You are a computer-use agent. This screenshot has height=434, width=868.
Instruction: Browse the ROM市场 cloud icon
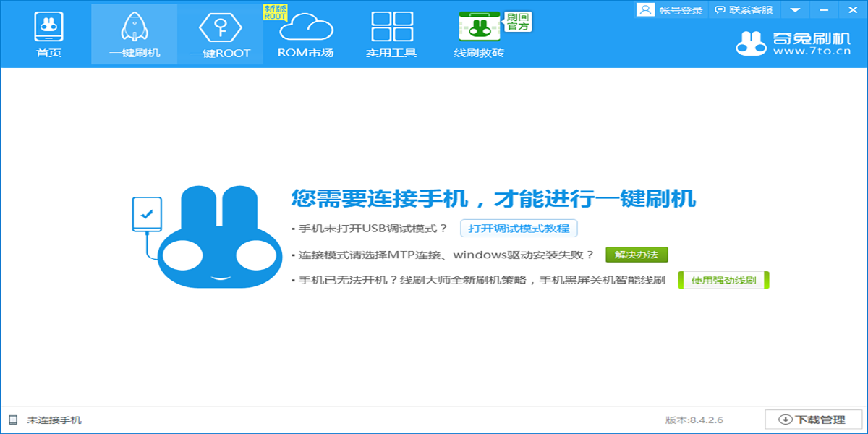pos(305,27)
